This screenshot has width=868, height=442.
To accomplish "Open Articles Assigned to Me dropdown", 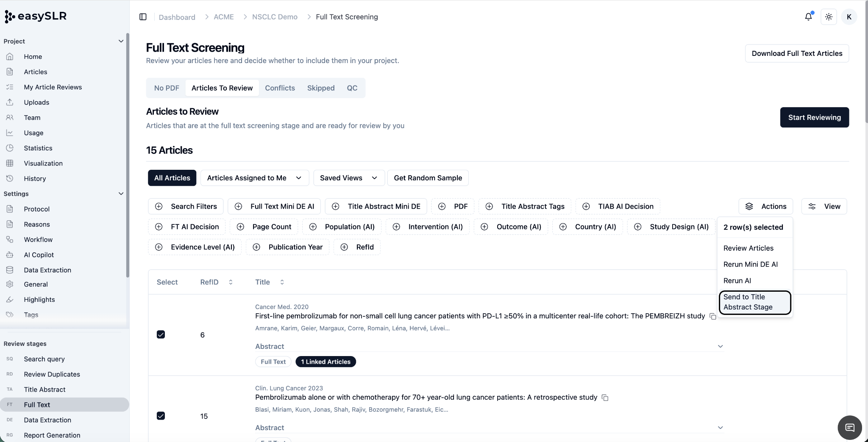I will (254, 178).
